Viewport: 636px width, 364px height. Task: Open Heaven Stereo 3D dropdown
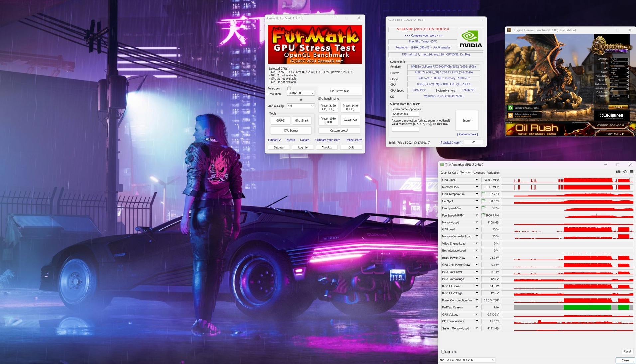[619, 80]
